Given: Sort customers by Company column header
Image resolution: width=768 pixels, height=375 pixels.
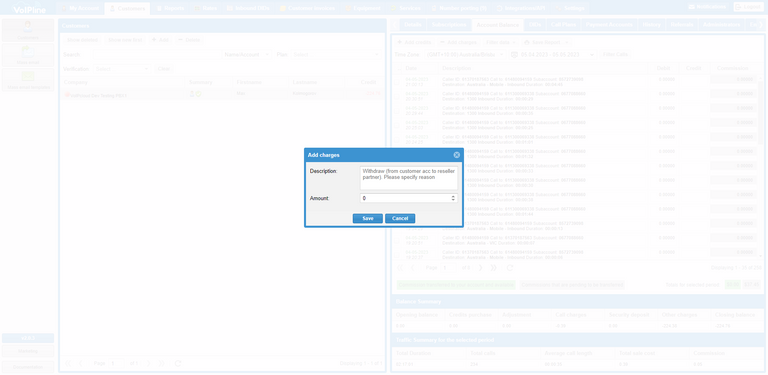Looking at the screenshot, I should click(x=123, y=82).
